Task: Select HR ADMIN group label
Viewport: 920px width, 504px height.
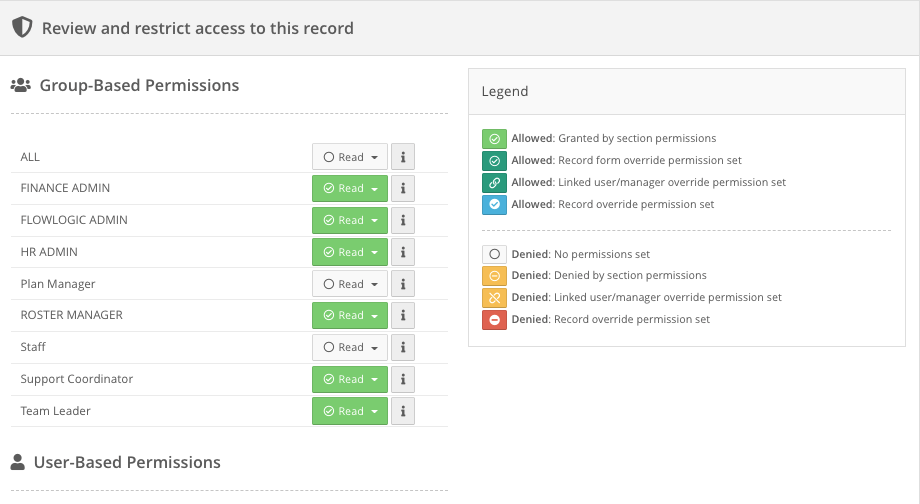Action: click(x=49, y=252)
